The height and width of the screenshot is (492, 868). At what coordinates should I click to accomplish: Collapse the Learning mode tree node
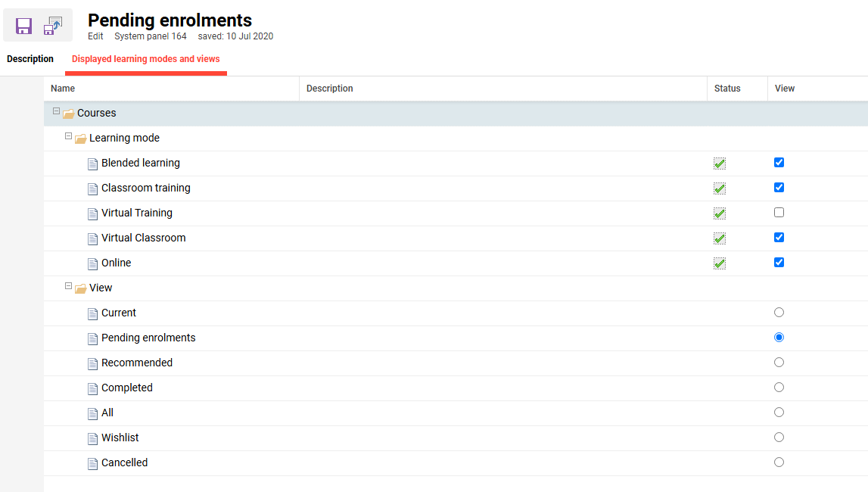coord(68,135)
